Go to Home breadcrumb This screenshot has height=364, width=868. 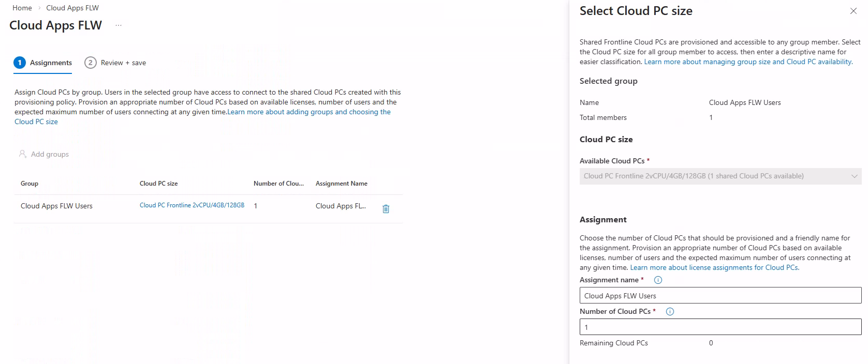(x=22, y=8)
